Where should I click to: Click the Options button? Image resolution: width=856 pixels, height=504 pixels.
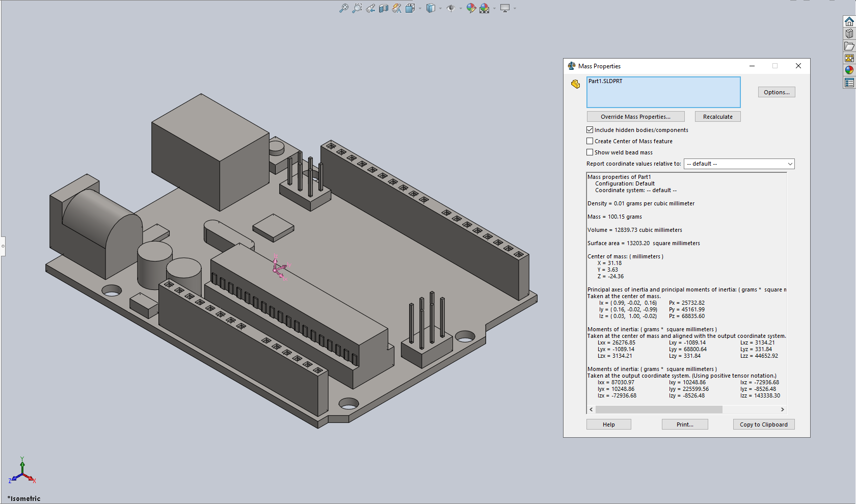[776, 92]
